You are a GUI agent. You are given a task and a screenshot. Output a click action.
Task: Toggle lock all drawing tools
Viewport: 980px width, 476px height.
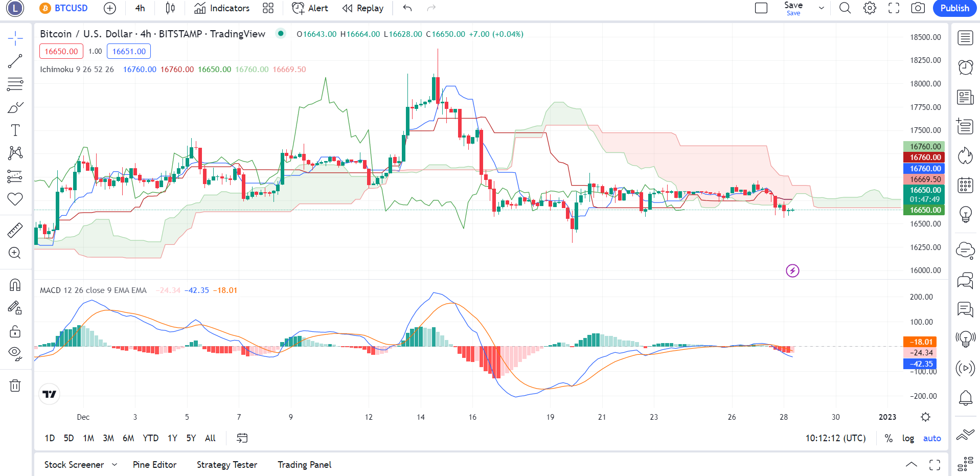coord(15,331)
